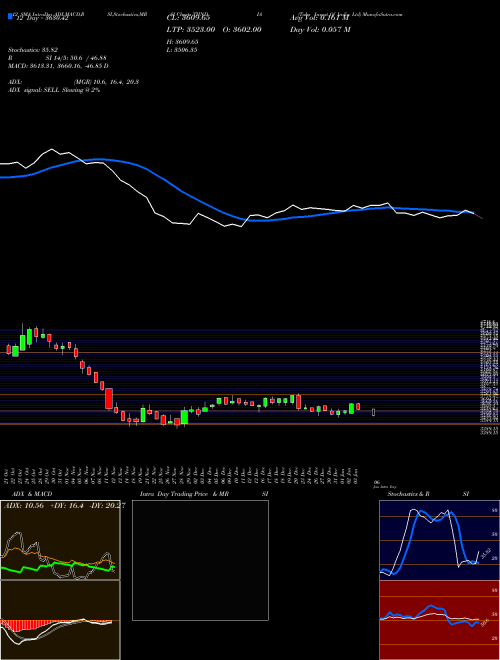The height and width of the screenshot is (660, 500).
Task: Click the Stochastics mini chart with blue line
Action: point(439,540)
